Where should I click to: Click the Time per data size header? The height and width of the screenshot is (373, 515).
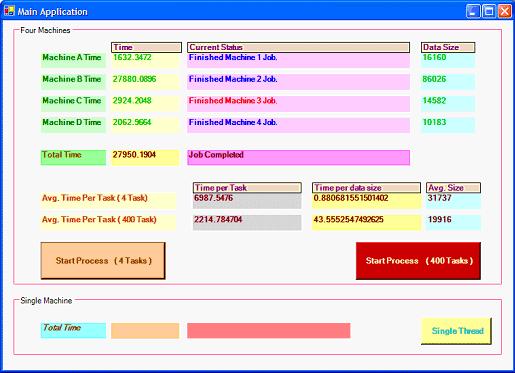(366, 188)
